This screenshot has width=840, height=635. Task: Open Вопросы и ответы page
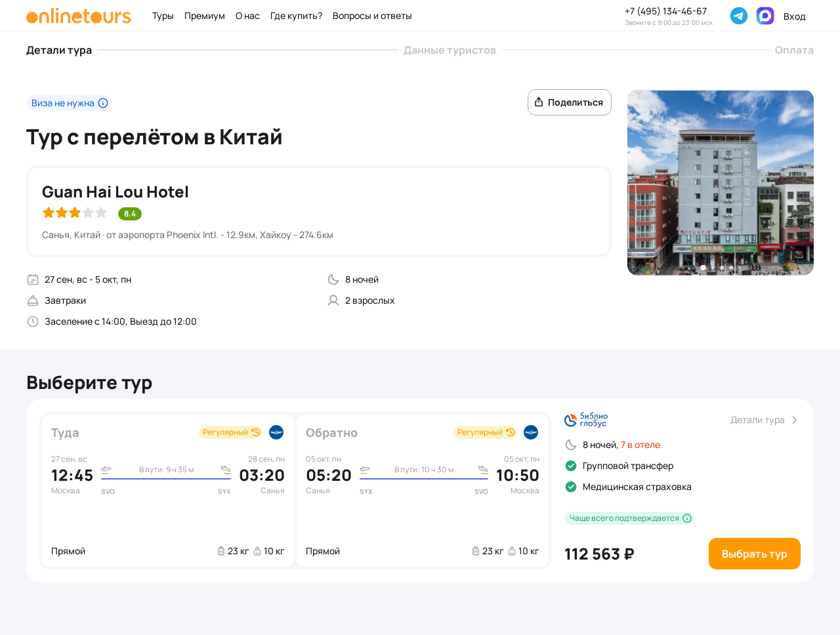372,16
